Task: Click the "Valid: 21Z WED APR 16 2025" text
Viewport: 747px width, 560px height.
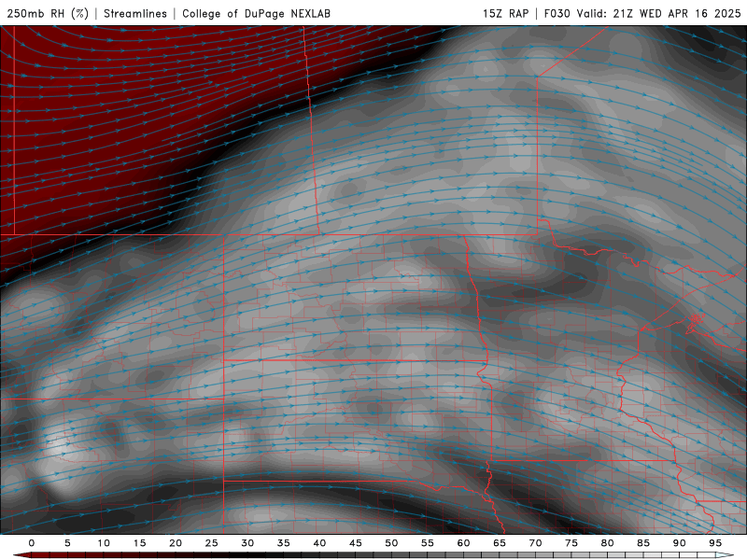Action: 659,13
